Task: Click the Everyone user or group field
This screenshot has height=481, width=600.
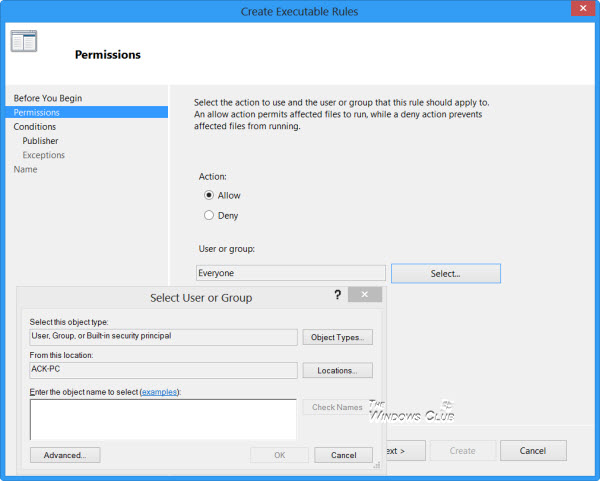Action: (x=291, y=273)
